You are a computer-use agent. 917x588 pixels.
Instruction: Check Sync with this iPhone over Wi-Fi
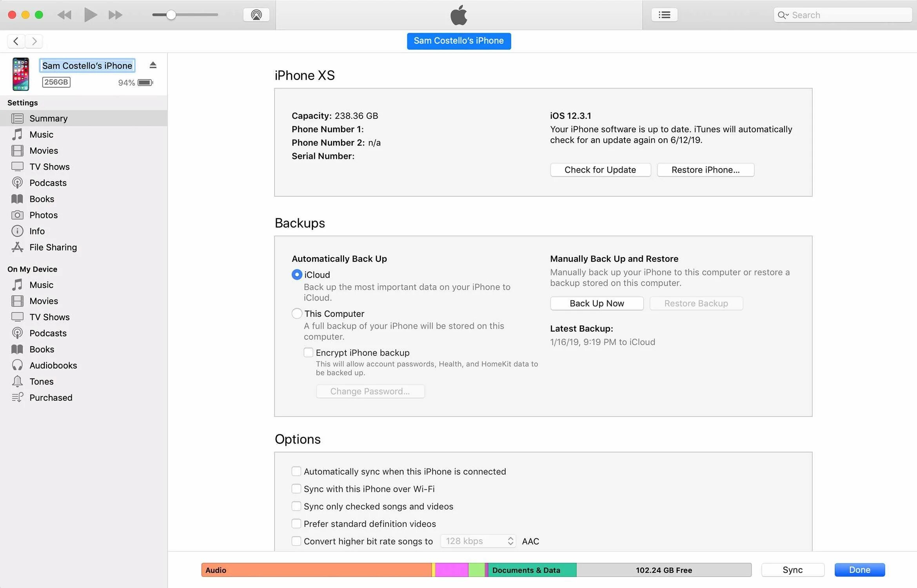point(296,489)
